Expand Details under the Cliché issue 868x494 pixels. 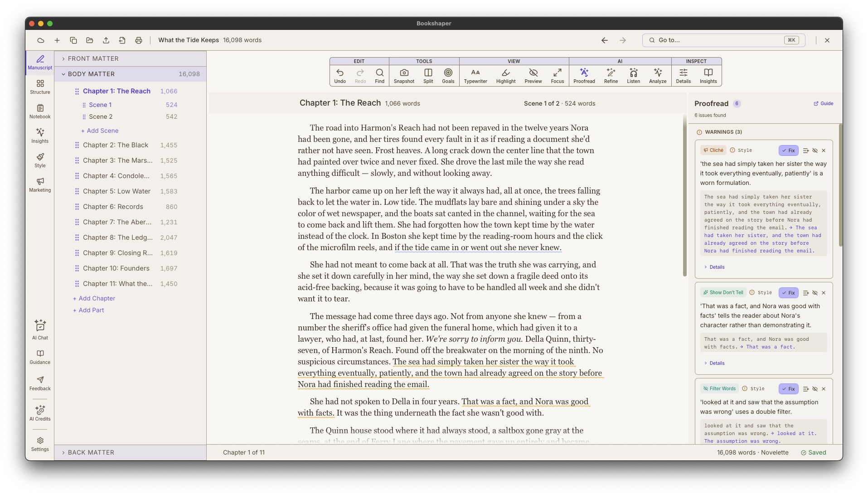tap(714, 267)
